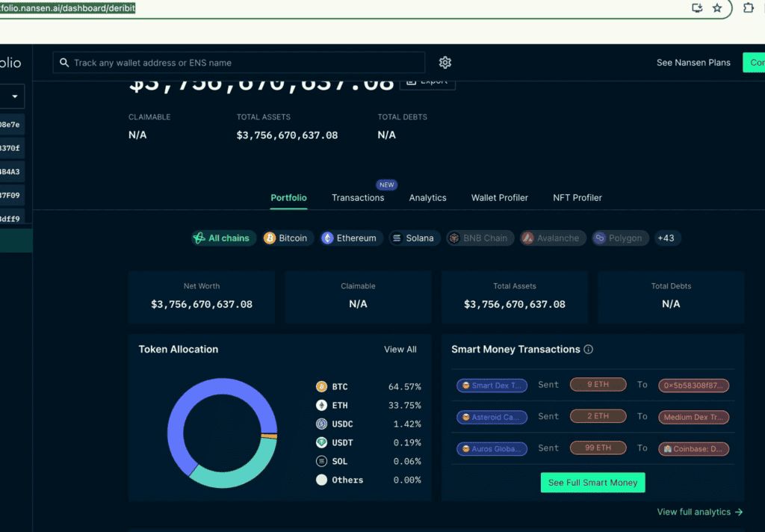Click the ETH 33.75% percentage

pos(404,405)
